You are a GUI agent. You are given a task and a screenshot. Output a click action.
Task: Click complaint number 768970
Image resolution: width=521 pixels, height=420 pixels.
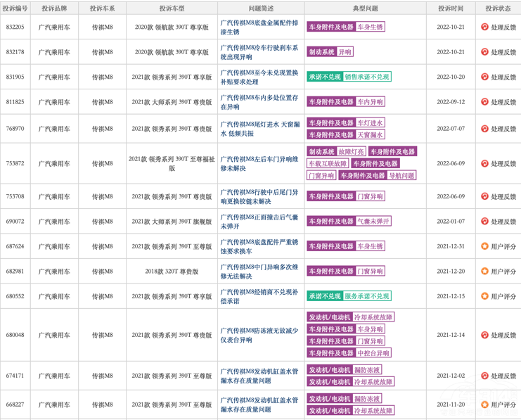(15, 129)
